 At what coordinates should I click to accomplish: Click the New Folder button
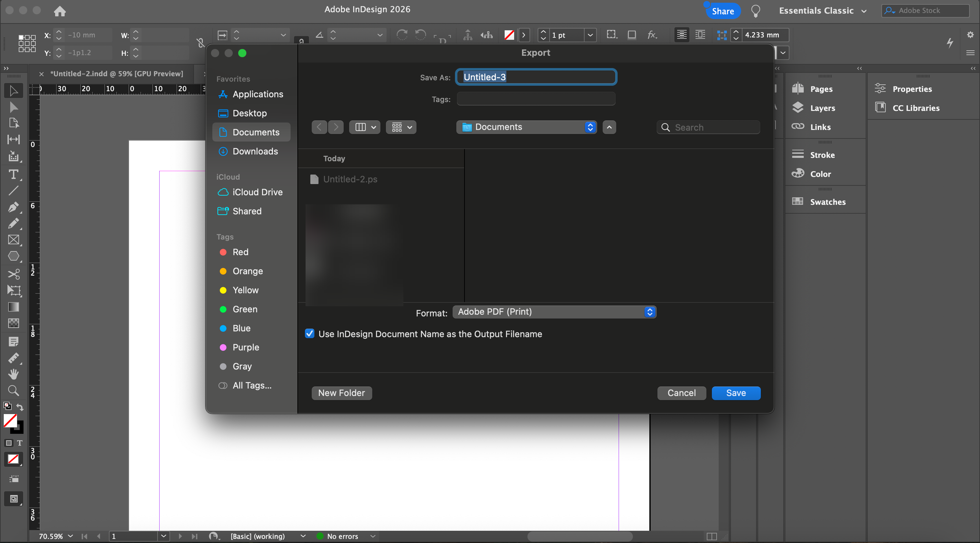(341, 393)
